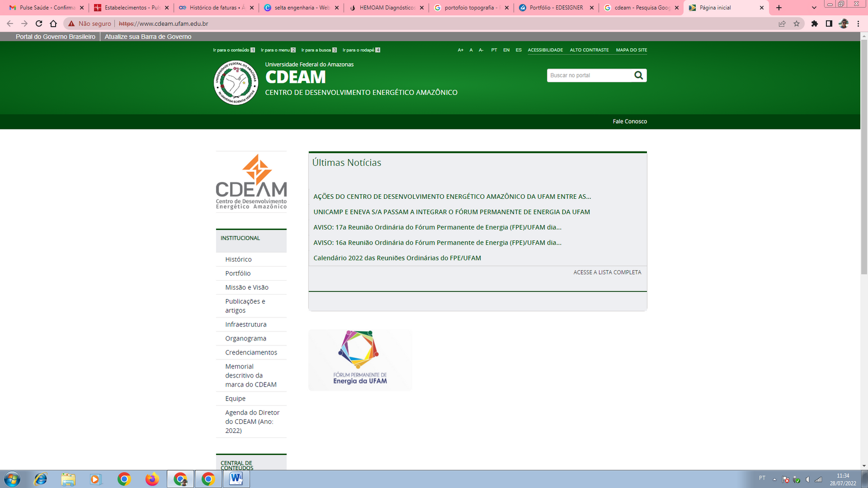The width and height of the screenshot is (868, 488).
Task: Show hidden system tray icons
Action: [x=775, y=479]
